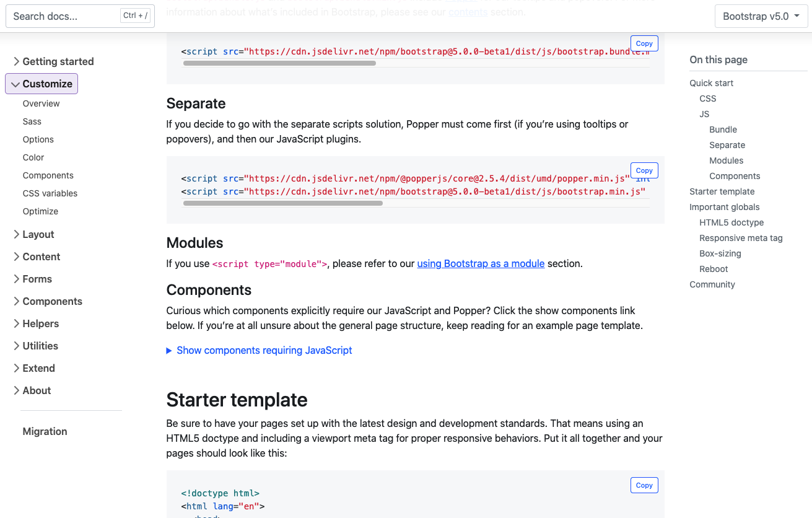Copy the separate scripts code snippet
This screenshot has height=518, width=812.
coord(644,170)
